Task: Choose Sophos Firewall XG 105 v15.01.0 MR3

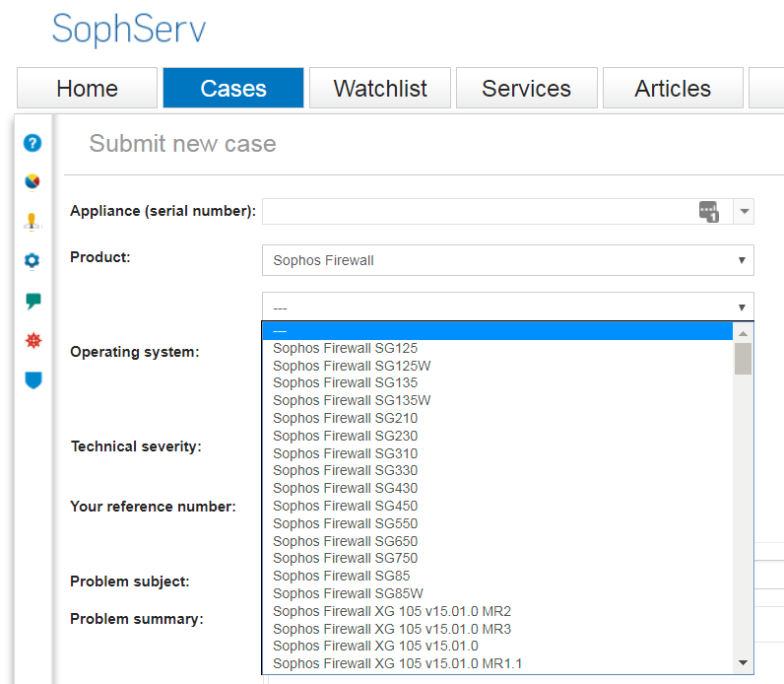Action: [391, 629]
